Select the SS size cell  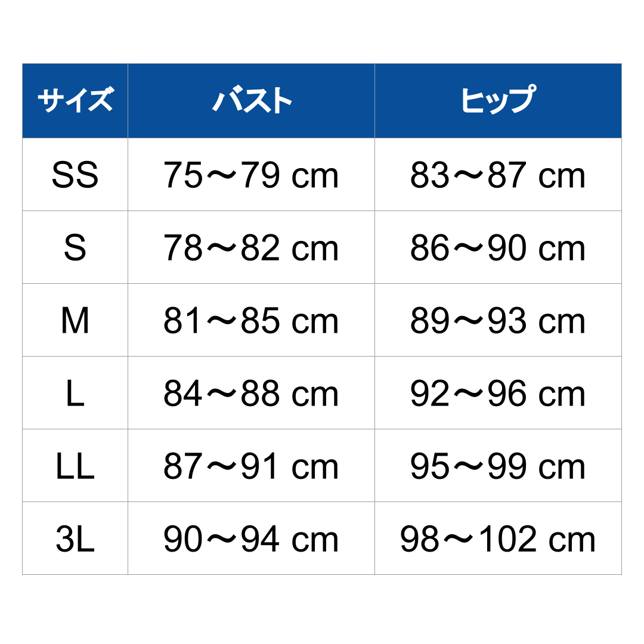click(x=75, y=175)
